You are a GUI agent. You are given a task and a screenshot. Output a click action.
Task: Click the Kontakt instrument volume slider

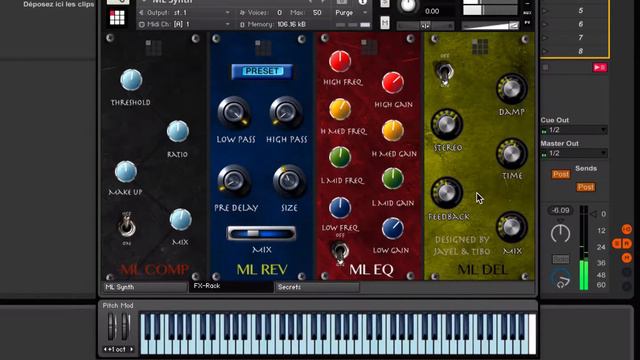[491, 26]
